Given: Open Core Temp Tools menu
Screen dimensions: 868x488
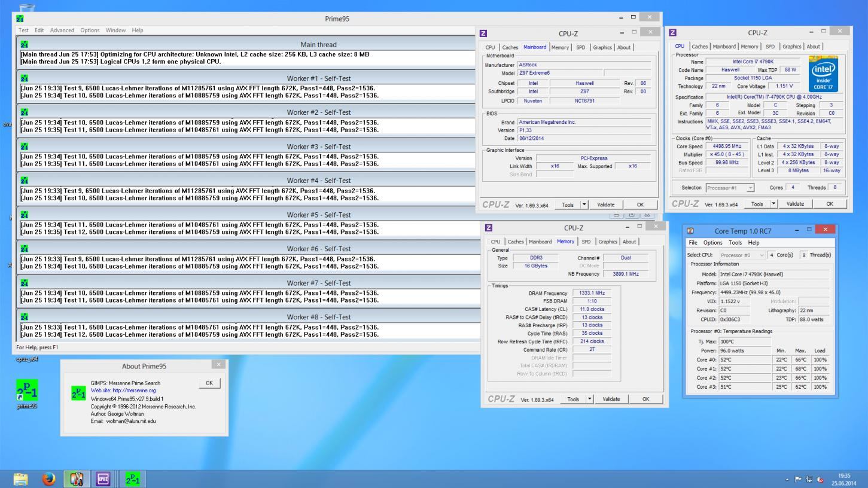Looking at the screenshot, I should click(x=735, y=243).
